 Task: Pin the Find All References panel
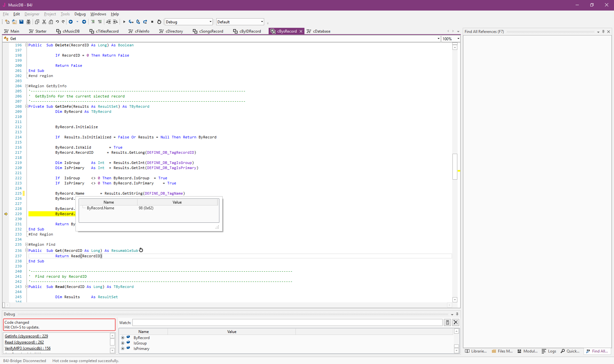(x=603, y=31)
